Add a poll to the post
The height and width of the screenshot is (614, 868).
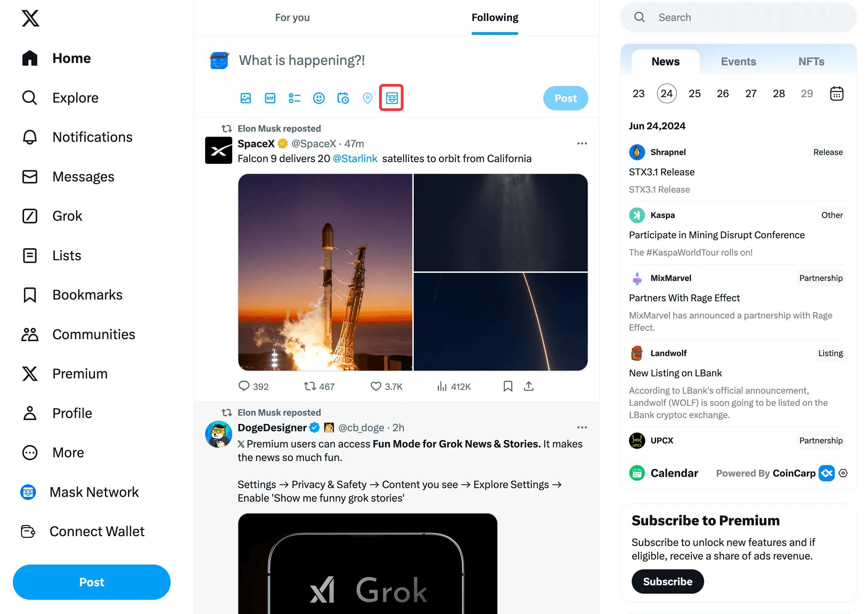[294, 98]
